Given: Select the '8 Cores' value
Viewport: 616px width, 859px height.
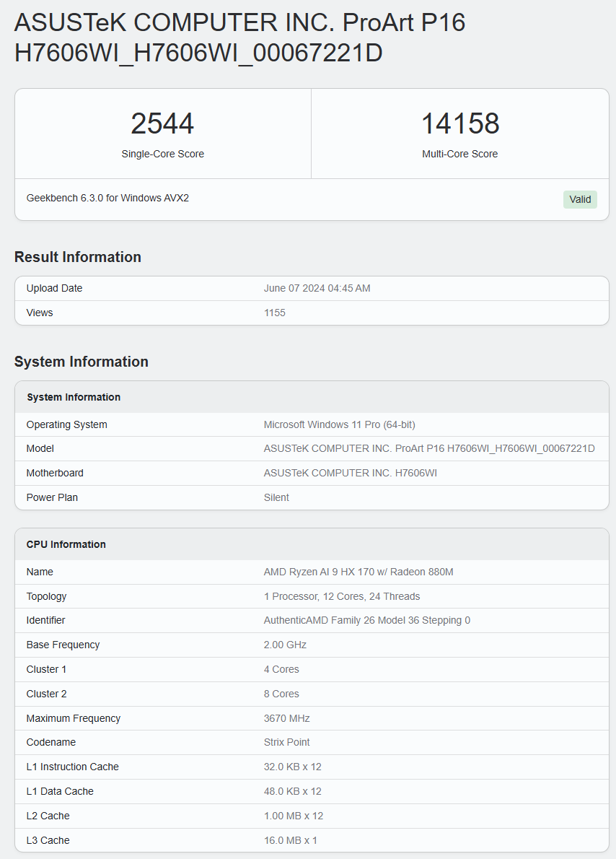Looking at the screenshot, I should click(x=281, y=694).
